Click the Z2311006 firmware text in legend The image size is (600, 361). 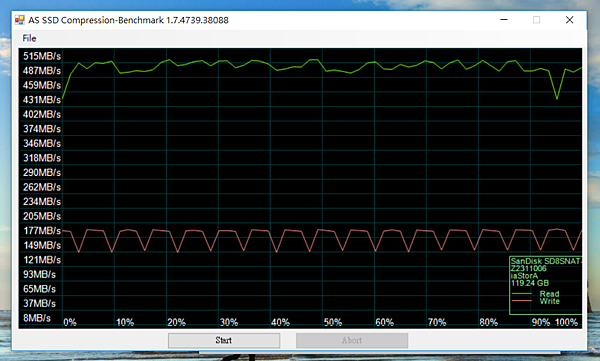point(528,268)
